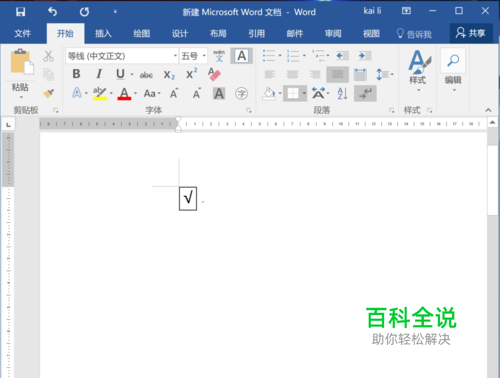Decrease font size with A down
This screenshot has height=378, width=500.
(x=197, y=93)
